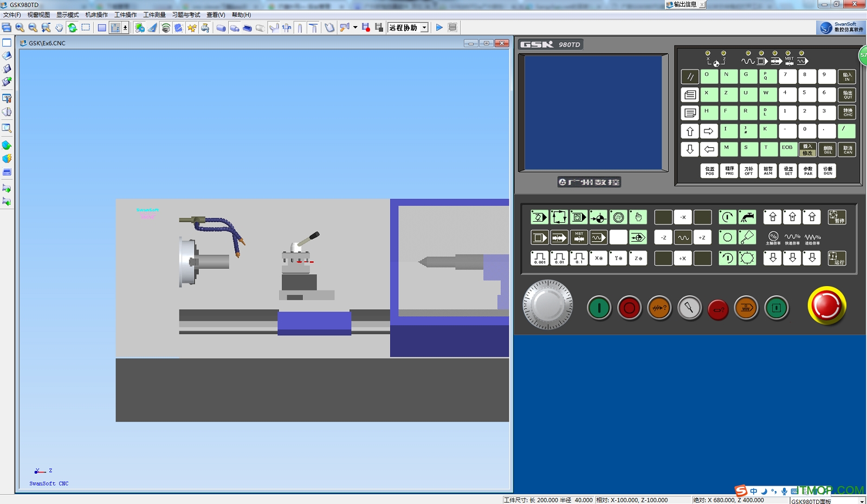Click the spindle stop circle key
The width and height of the screenshot is (867, 504).
pos(727,237)
